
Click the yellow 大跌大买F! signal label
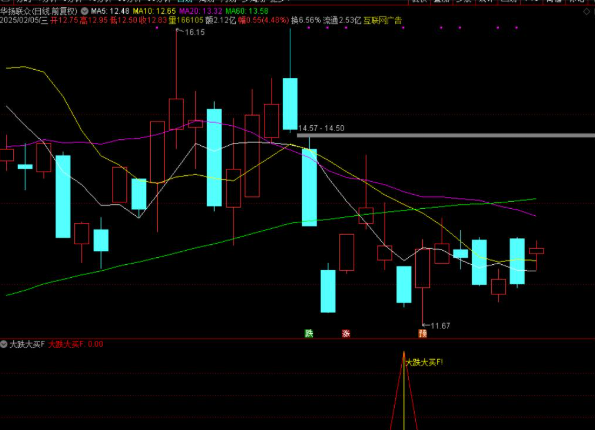[424, 362]
